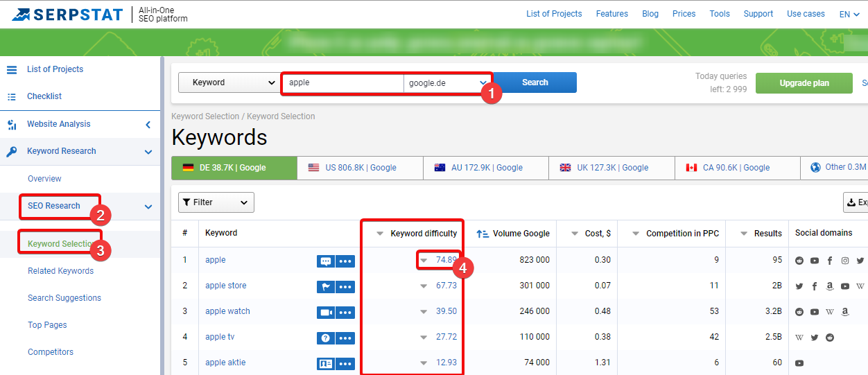Open the more-options dots for keyword apple
Viewport: 868px width, 375px height.
[345, 261]
